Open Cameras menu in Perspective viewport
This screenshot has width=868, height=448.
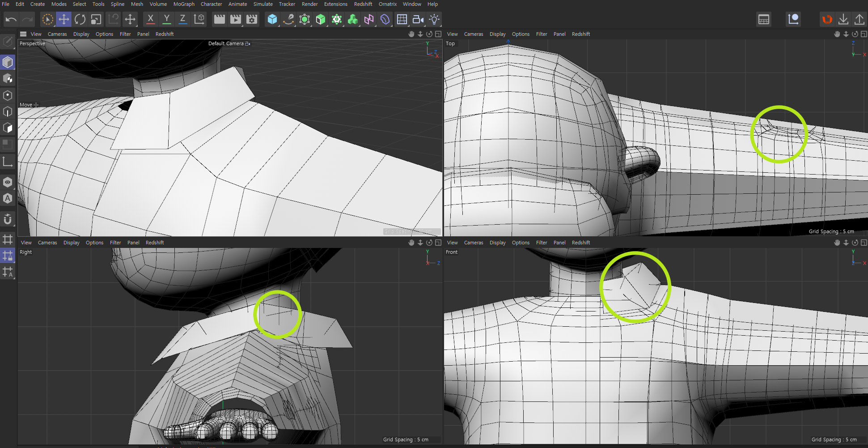point(57,34)
